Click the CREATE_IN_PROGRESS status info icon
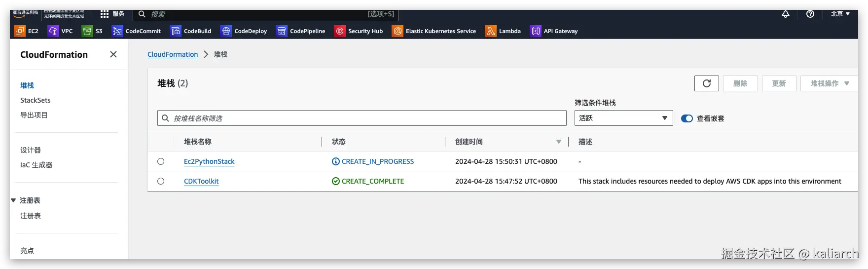The height and width of the screenshot is (269, 868). click(x=336, y=161)
